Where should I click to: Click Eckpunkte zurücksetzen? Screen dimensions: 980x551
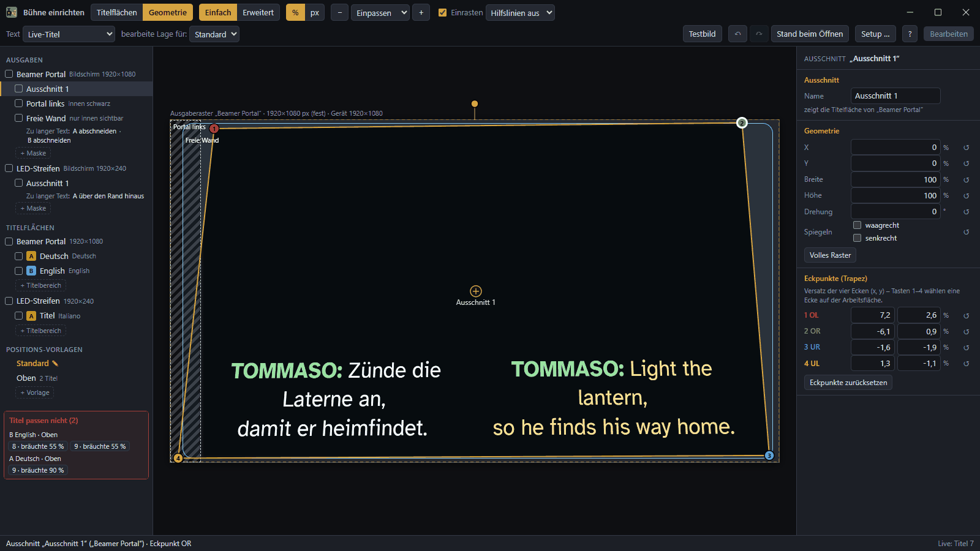[x=848, y=383]
